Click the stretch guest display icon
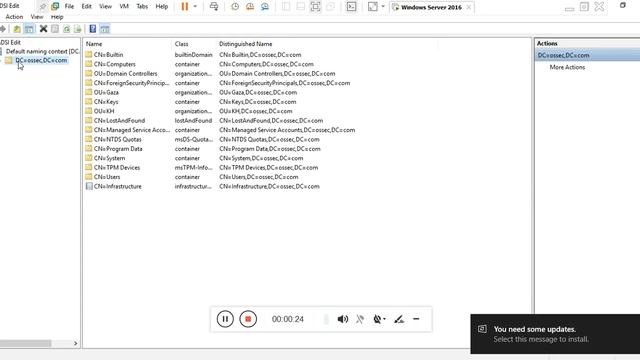This screenshot has width=640, height=360. tap(373, 7)
